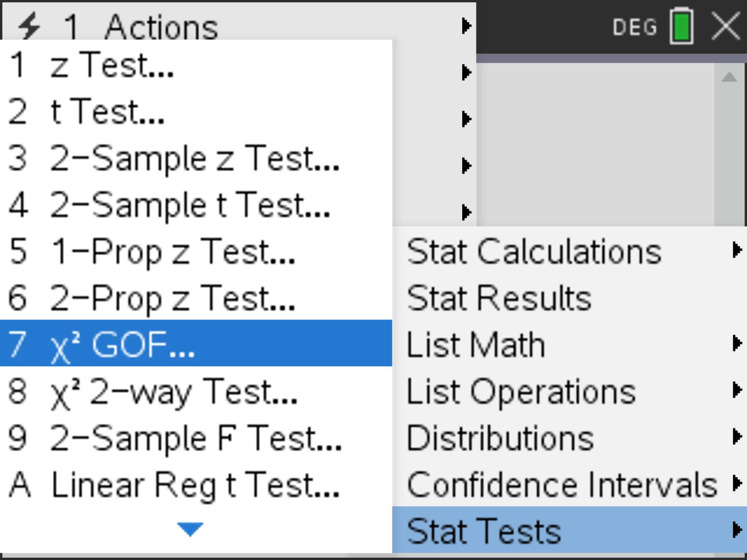Choose the t Test option
The image size is (747, 560).
107,112
